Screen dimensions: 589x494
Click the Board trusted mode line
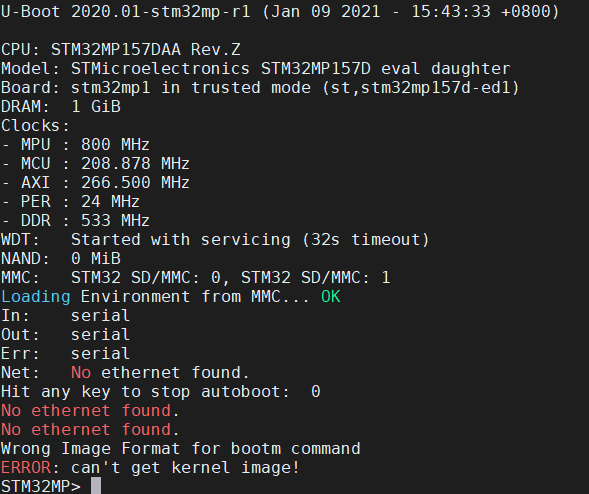pyautogui.click(x=260, y=88)
